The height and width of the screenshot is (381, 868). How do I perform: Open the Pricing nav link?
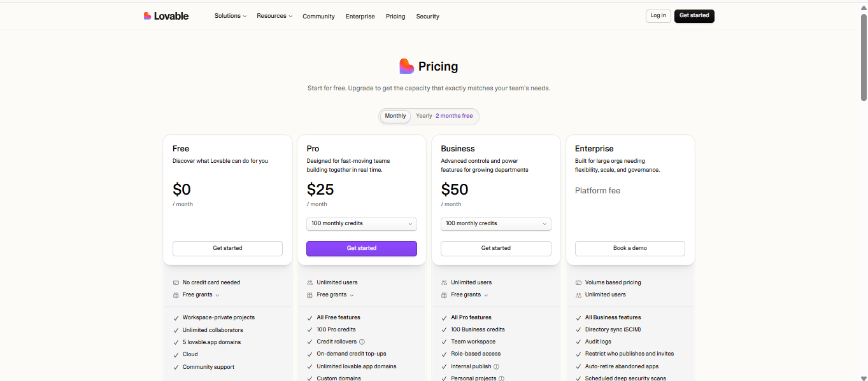click(395, 17)
